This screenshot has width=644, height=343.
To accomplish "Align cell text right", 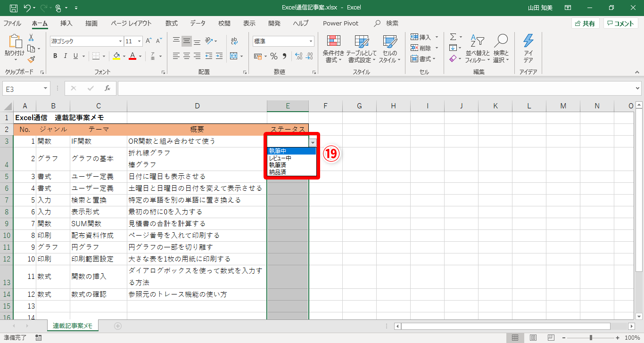I will pos(197,56).
